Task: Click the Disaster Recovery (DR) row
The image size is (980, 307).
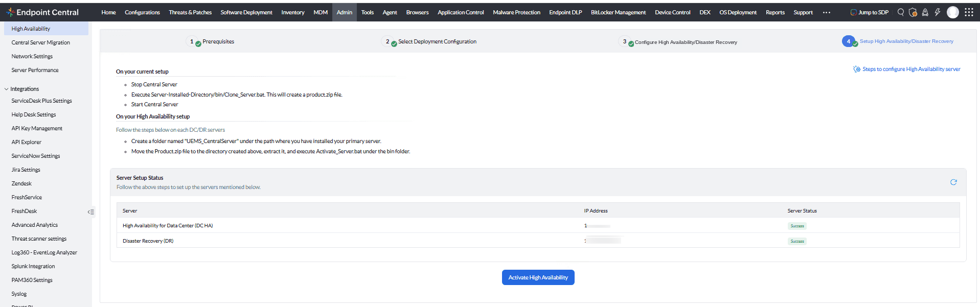Action: [x=538, y=241]
